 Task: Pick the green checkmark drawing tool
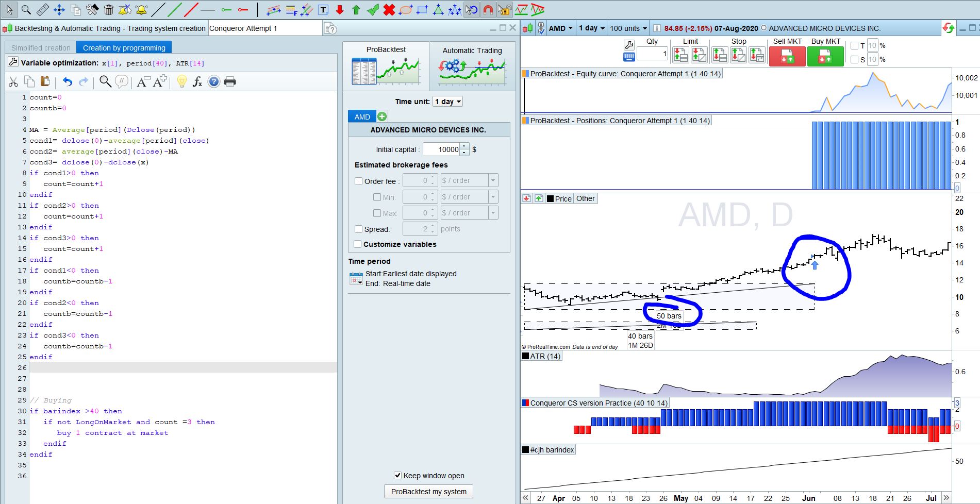pyautogui.click(x=373, y=9)
